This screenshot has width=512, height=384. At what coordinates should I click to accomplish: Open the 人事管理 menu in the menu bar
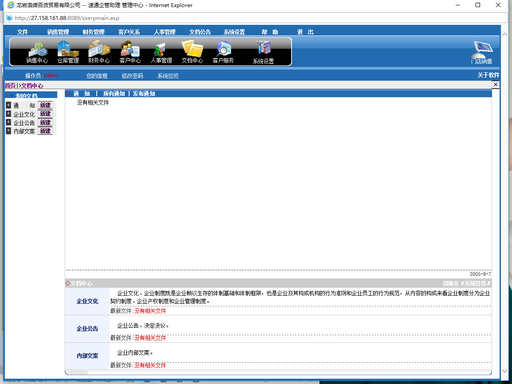[165, 32]
